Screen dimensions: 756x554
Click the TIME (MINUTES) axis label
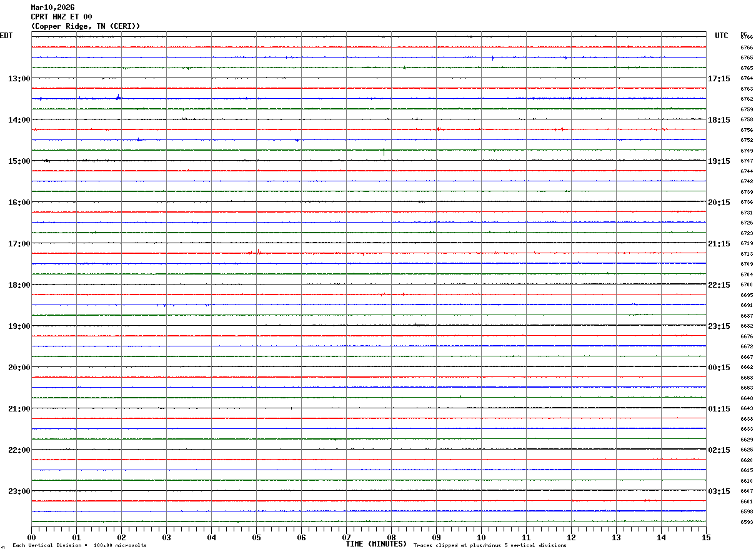376,544
